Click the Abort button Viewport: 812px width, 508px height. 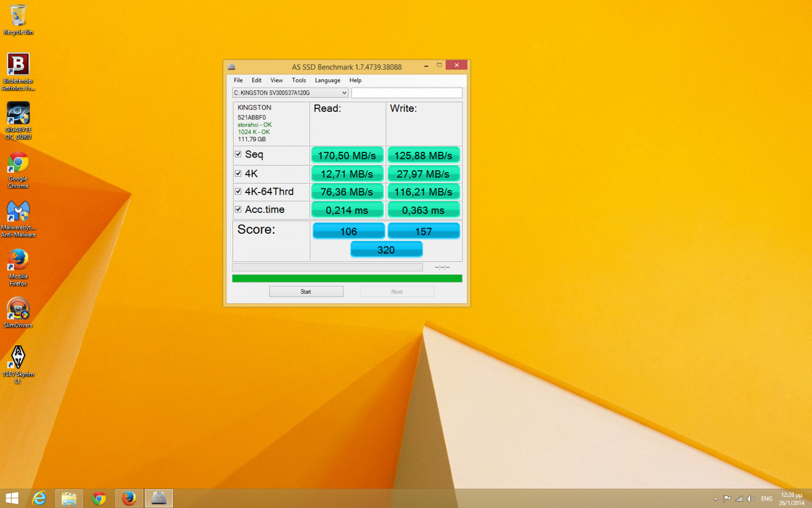coord(397,292)
